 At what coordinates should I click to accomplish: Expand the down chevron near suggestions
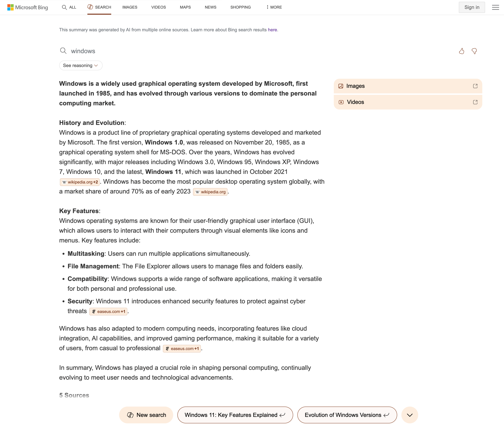409,415
